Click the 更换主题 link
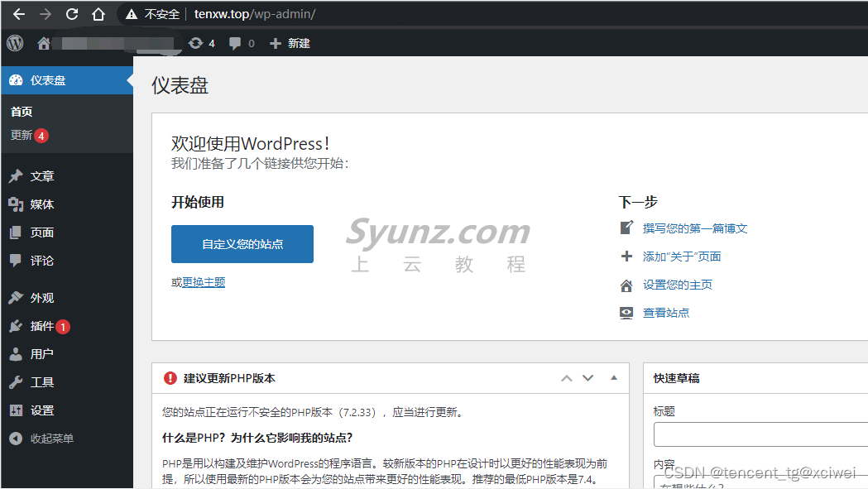Image resolution: width=868 pixels, height=489 pixels. (204, 282)
